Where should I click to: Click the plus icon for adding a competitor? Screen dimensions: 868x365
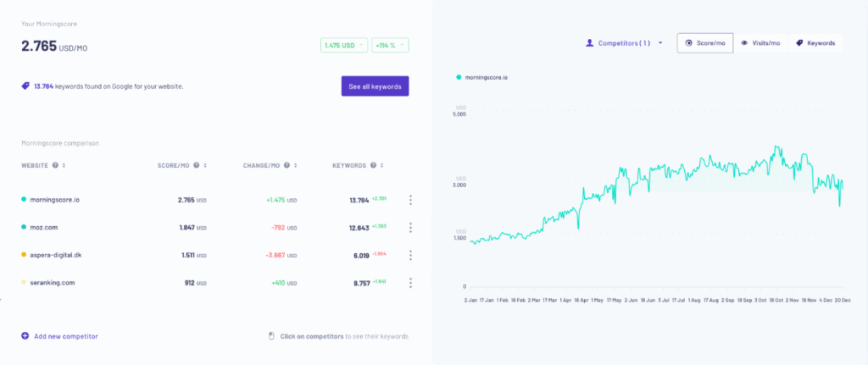coord(25,336)
